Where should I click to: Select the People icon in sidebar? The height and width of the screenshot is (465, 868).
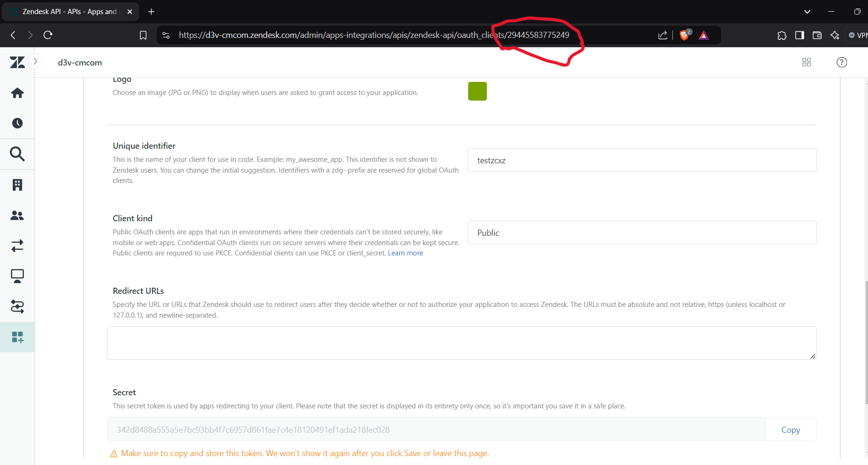(17, 215)
